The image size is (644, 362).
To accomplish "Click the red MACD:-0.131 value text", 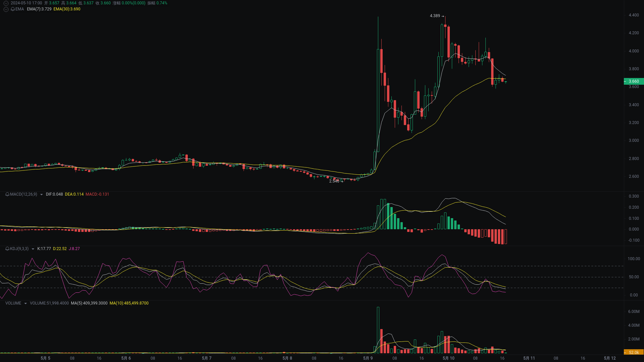I will (97, 194).
